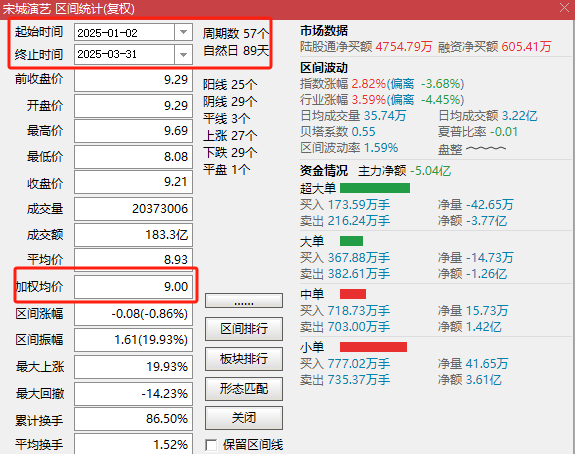Click the 加权均价 value field
This screenshot has height=454, width=575.
coord(133,286)
